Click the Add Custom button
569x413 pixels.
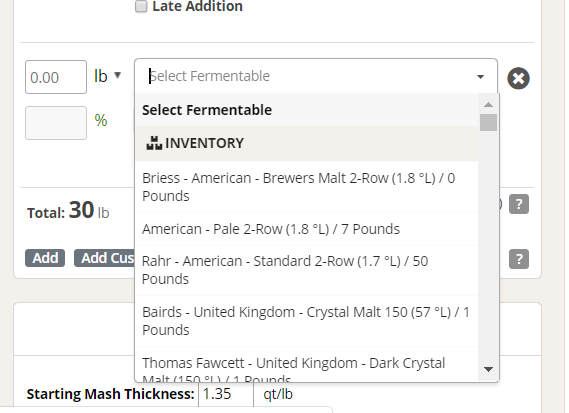pyautogui.click(x=105, y=258)
